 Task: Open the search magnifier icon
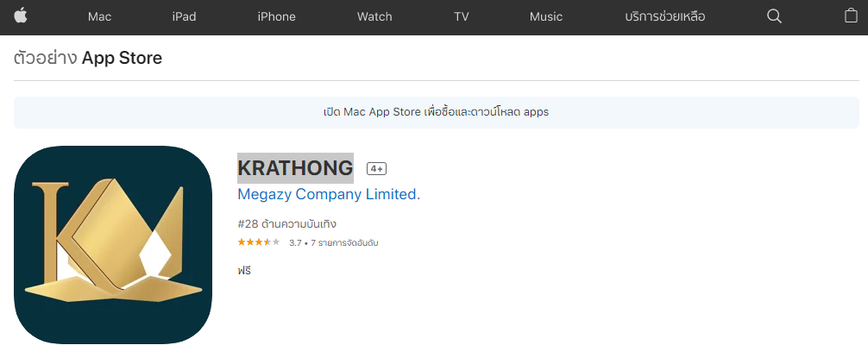(x=774, y=16)
